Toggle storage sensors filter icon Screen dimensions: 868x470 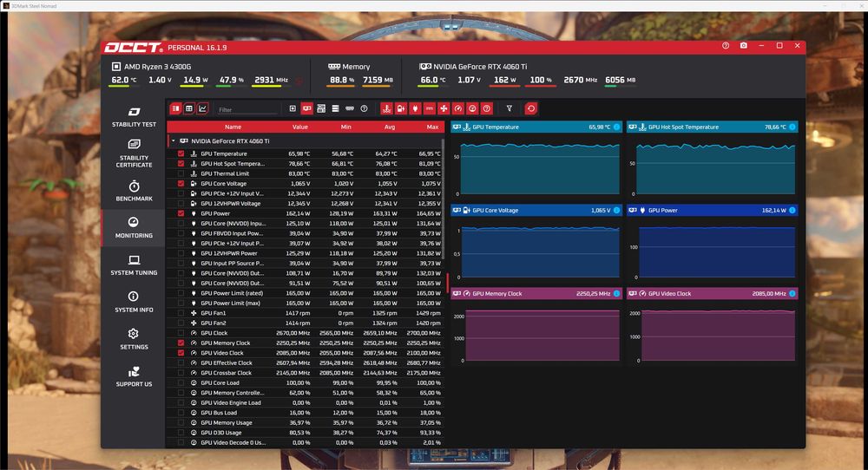(335, 108)
